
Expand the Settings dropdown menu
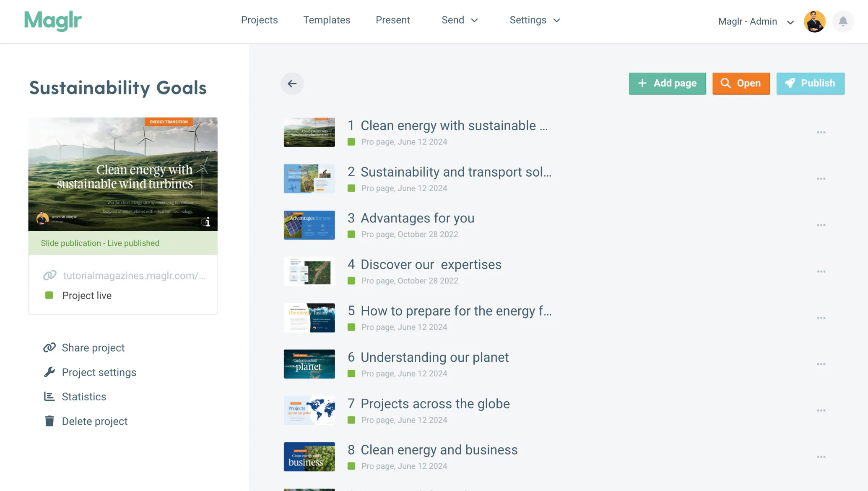click(x=535, y=20)
